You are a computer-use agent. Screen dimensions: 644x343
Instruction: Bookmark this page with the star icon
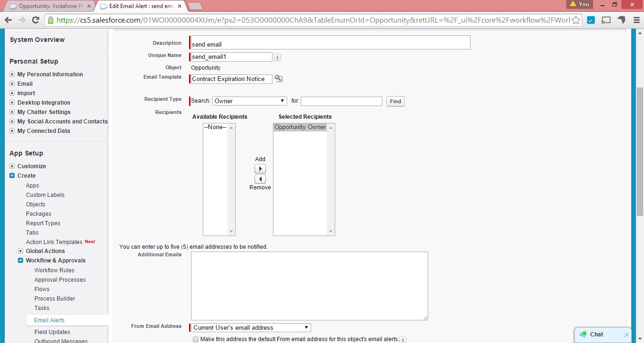[x=576, y=20]
